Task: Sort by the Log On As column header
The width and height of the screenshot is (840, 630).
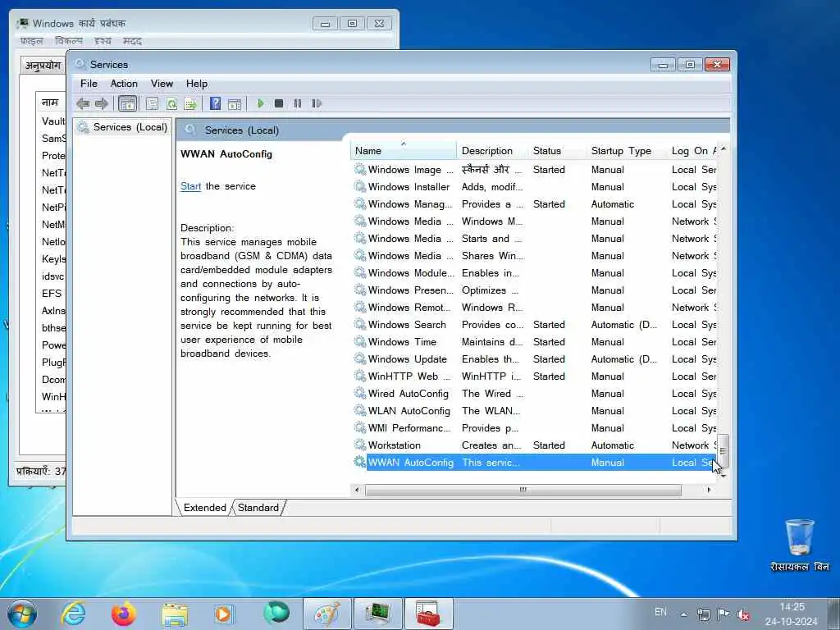Action: coord(692,151)
